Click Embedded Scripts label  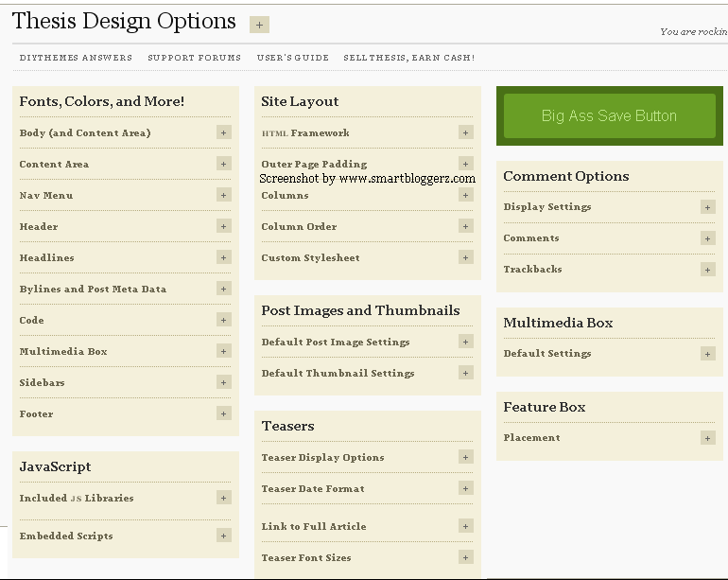pos(66,536)
